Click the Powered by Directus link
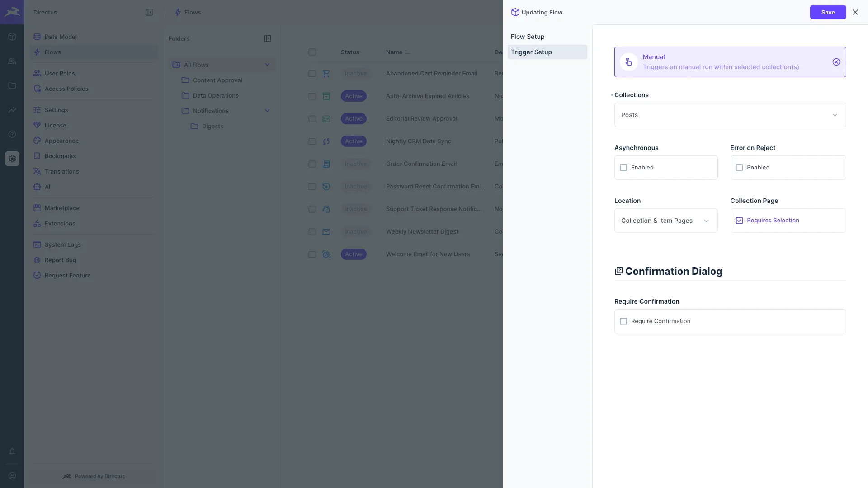868x488 pixels. point(94,476)
